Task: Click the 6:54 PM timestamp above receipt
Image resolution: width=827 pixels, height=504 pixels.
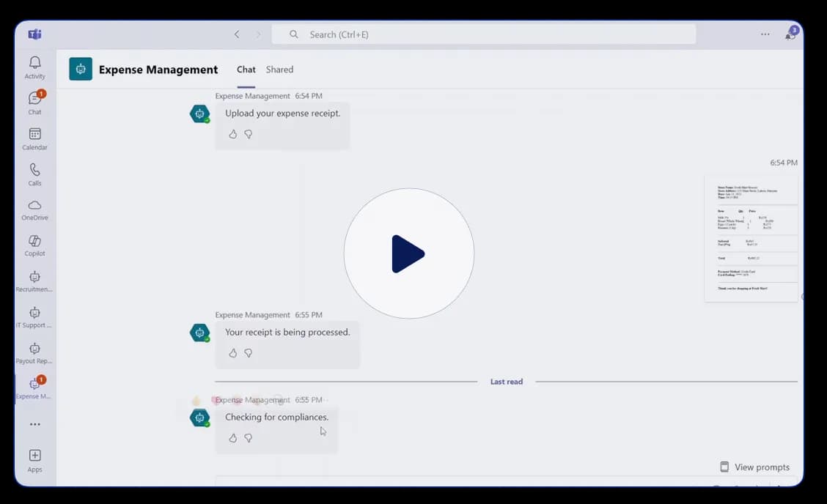Action: pyautogui.click(x=784, y=163)
